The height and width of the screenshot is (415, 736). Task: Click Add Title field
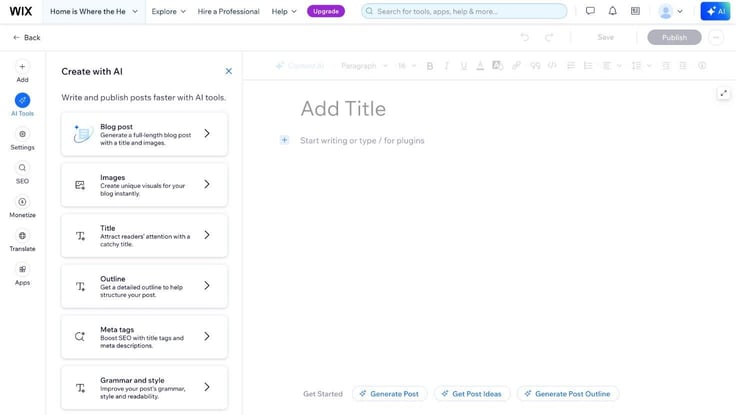(343, 108)
